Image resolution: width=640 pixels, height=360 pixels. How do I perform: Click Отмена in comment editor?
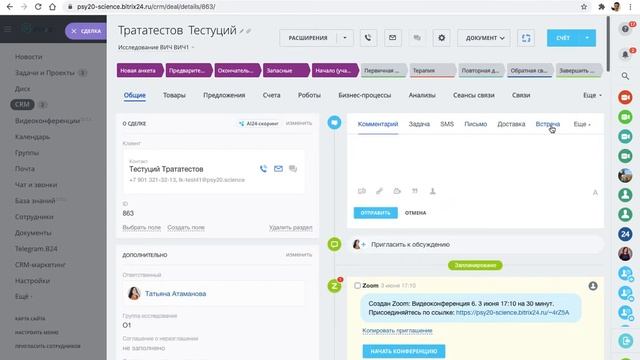tap(415, 213)
